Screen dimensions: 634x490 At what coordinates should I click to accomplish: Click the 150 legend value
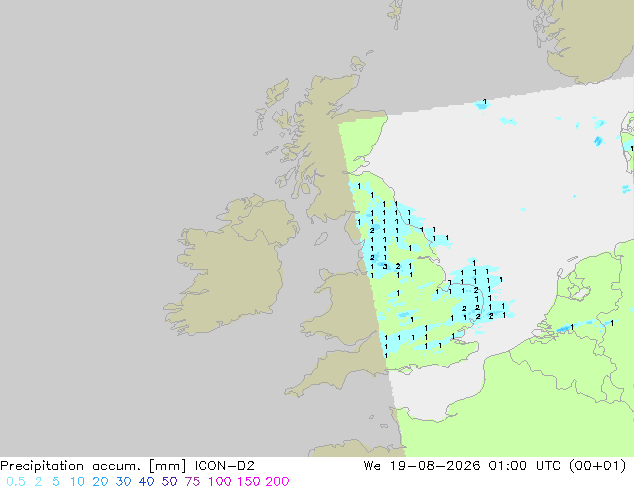click(249, 482)
